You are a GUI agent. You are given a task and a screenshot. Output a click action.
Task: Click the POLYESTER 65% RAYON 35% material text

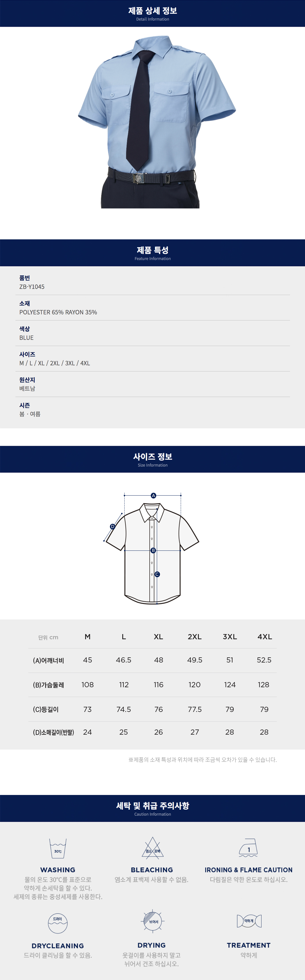[x=58, y=312]
